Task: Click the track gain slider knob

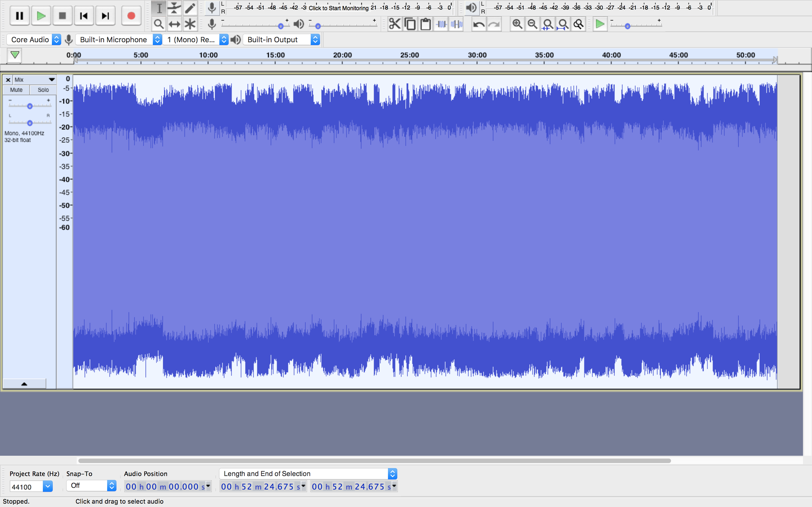Action: pos(30,106)
